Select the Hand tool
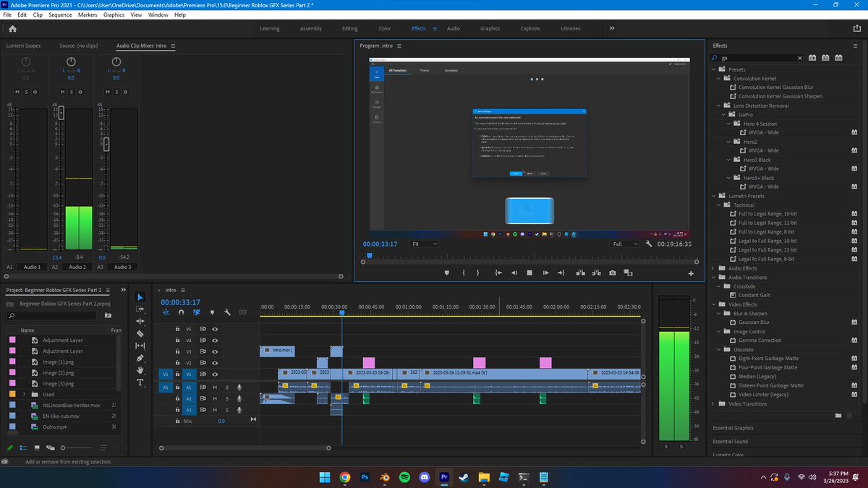Viewport: 868px width, 488px height. [140, 370]
